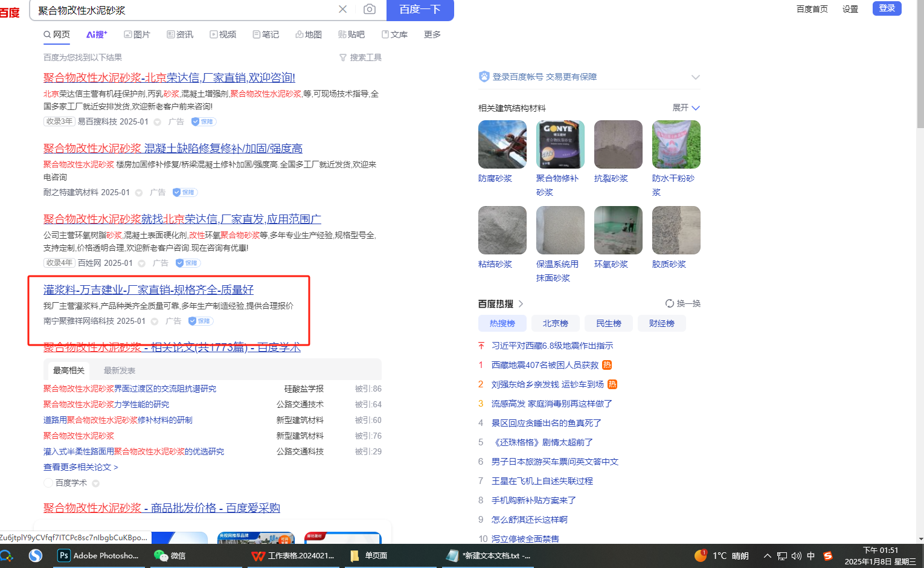Image resolution: width=924 pixels, height=568 pixels.
Task: Click the refresh icon for Baidu hot search
Action: click(669, 303)
